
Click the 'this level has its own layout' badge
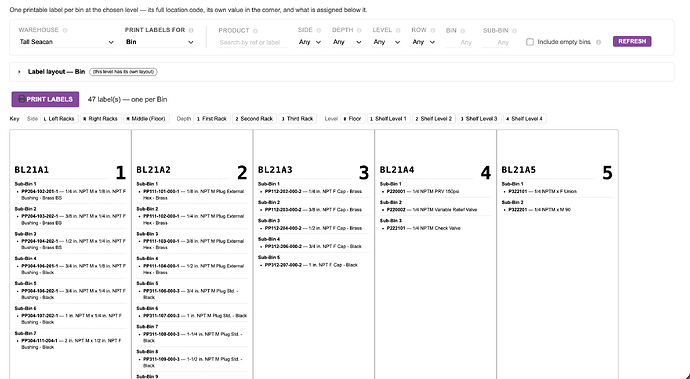tap(123, 72)
